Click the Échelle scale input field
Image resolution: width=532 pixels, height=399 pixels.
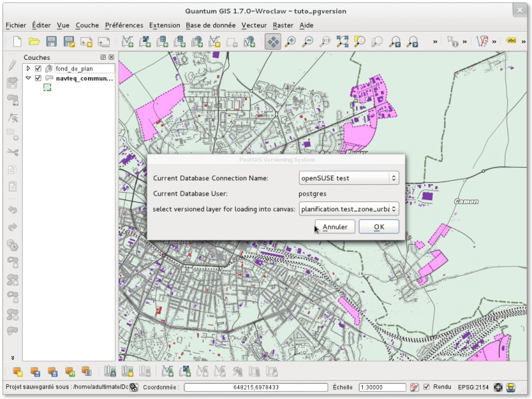(x=382, y=387)
